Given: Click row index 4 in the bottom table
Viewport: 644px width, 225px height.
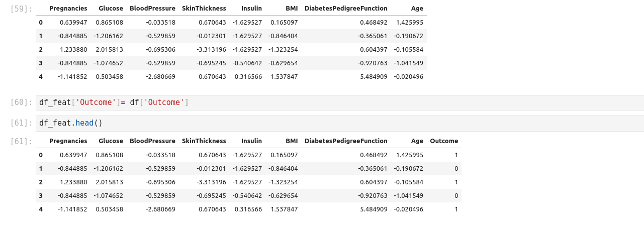Looking at the screenshot, I should tap(41, 209).
